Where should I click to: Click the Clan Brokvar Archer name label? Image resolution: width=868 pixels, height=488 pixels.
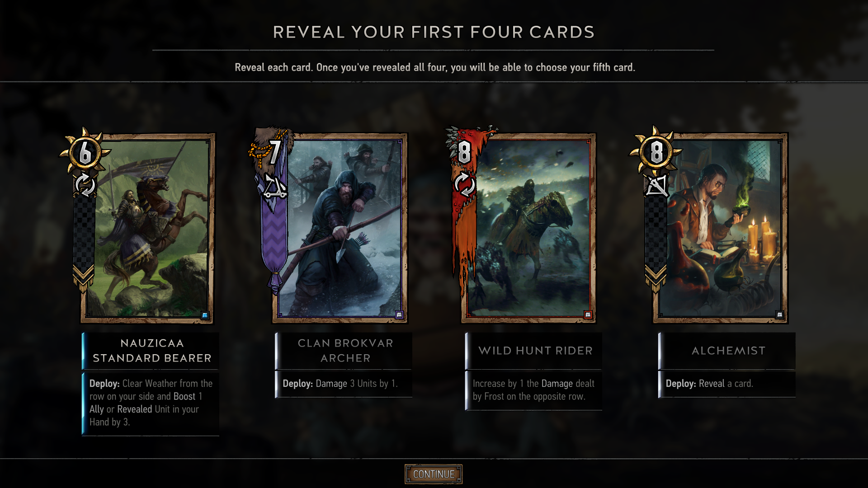[345, 351]
